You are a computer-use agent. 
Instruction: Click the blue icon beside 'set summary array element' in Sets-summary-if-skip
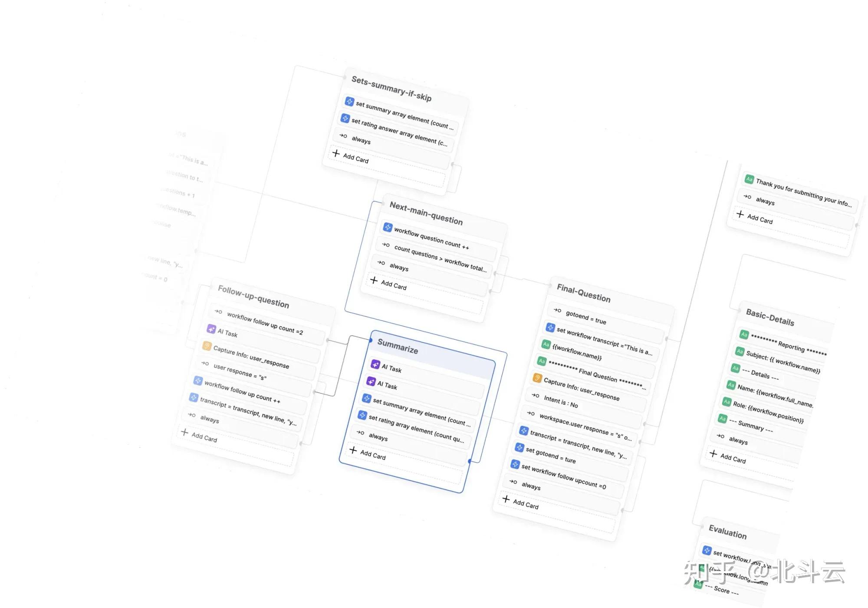click(x=349, y=101)
